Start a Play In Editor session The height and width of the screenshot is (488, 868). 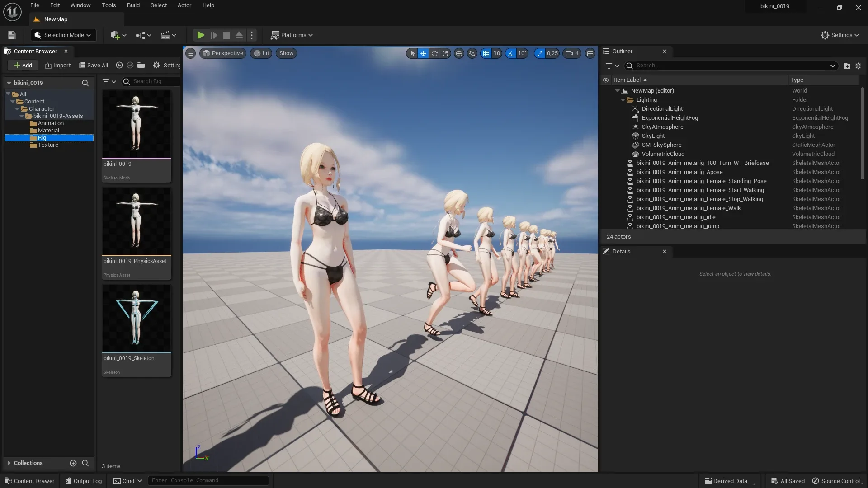pos(201,35)
